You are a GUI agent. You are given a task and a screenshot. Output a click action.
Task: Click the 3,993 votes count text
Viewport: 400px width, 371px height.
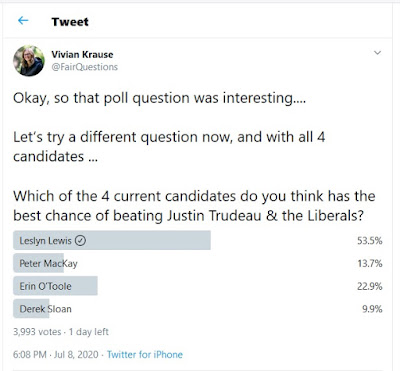[37, 332]
